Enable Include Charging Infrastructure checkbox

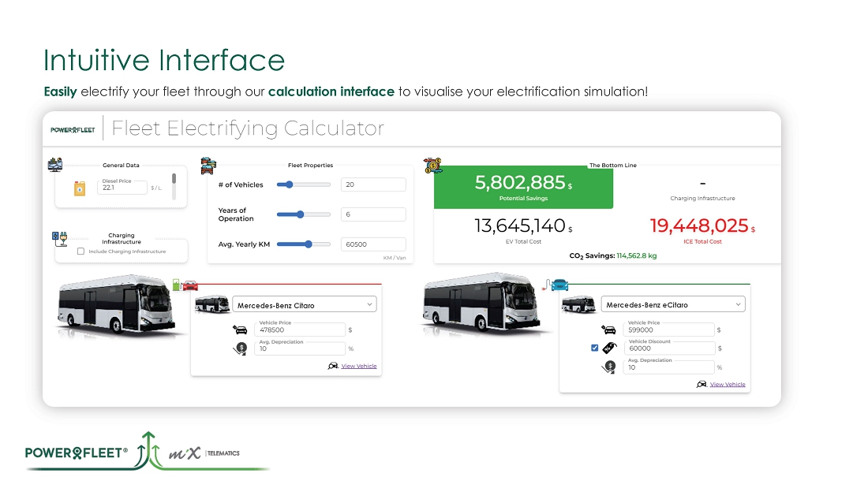(80, 251)
